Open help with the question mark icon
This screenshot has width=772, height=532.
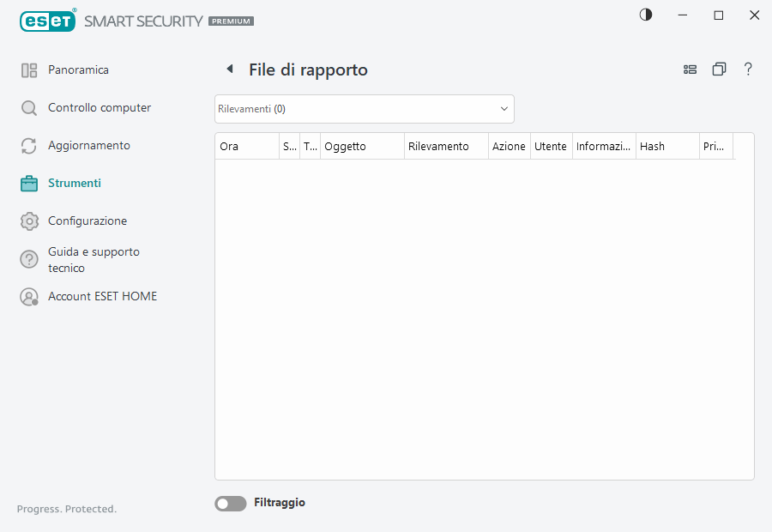coord(748,70)
